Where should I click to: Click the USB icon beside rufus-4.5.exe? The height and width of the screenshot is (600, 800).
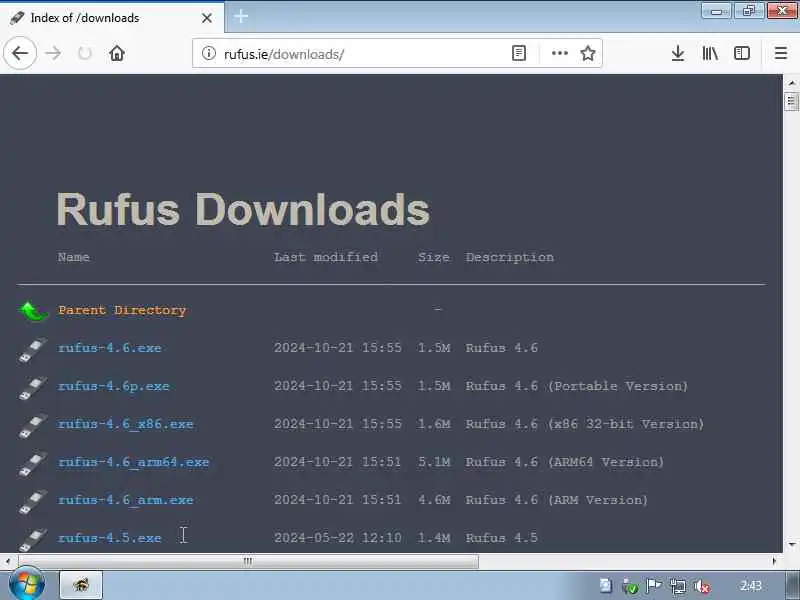(x=33, y=540)
